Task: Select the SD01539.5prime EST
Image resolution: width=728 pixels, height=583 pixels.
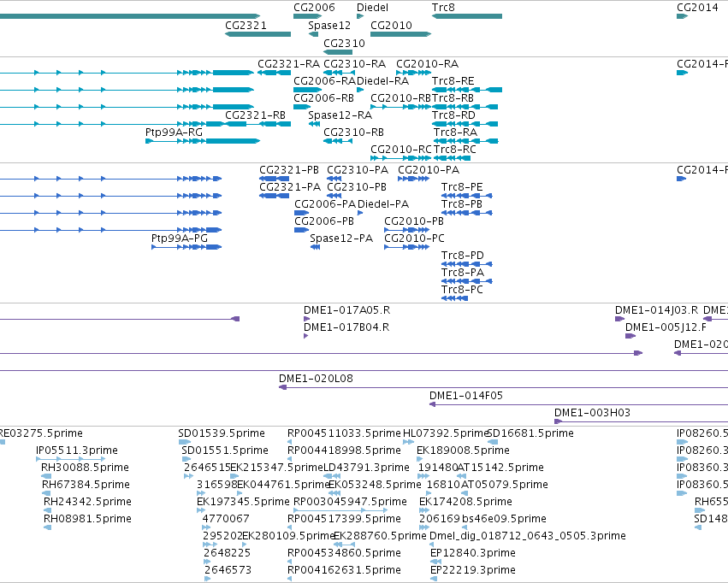Action: [x=185, y=442]
